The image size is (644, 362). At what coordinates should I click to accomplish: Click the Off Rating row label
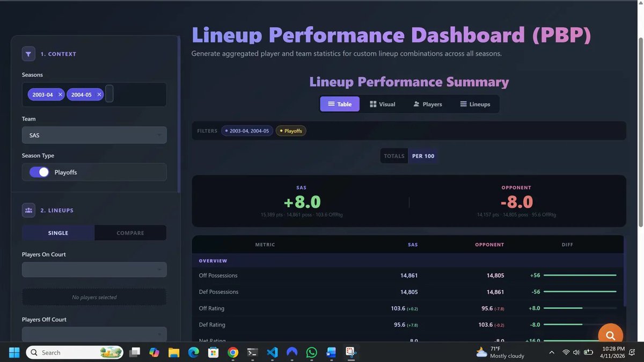coord(211,308)
